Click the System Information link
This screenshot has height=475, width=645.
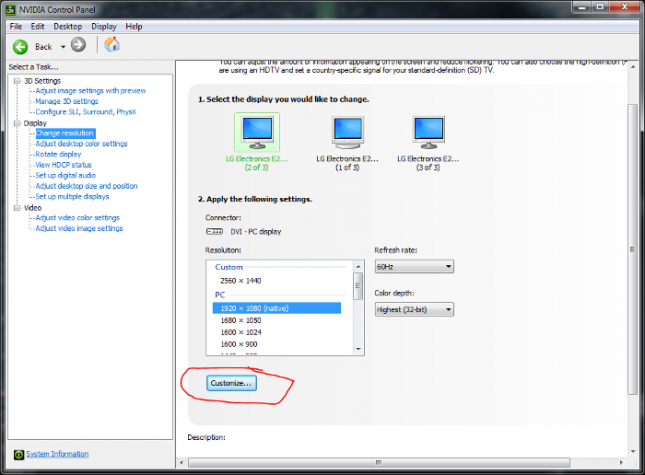tap(57, 454)
